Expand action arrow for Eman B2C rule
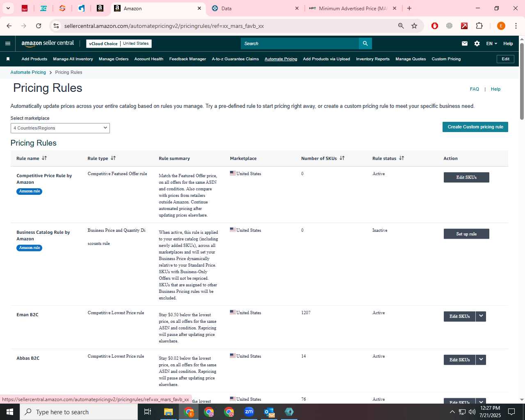 coord(481,316)
